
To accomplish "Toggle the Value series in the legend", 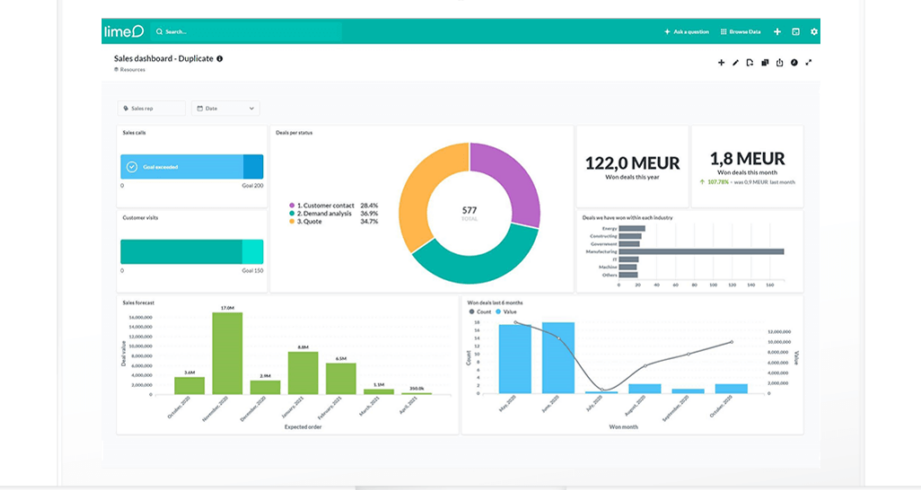I will (x=506, y=312).
